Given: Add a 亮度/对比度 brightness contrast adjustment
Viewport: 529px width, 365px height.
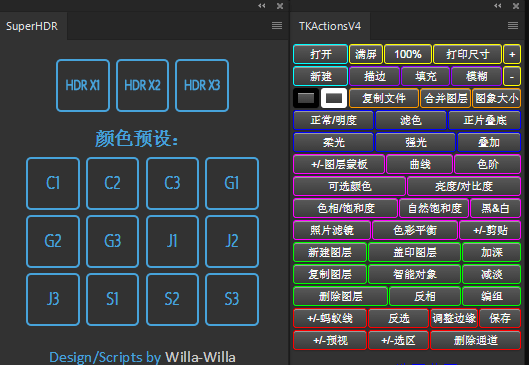Looking at the screenshot, I should [464, 186].
